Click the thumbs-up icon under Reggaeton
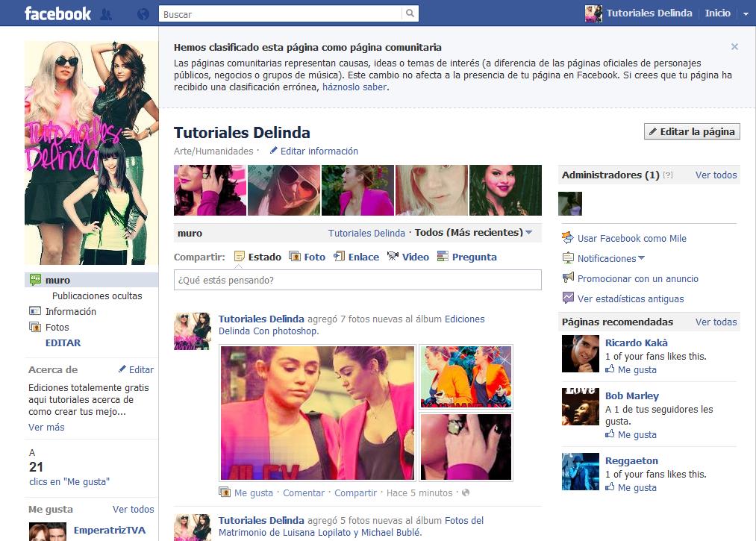This screenshot has height=541, width=756. point(610,487)
